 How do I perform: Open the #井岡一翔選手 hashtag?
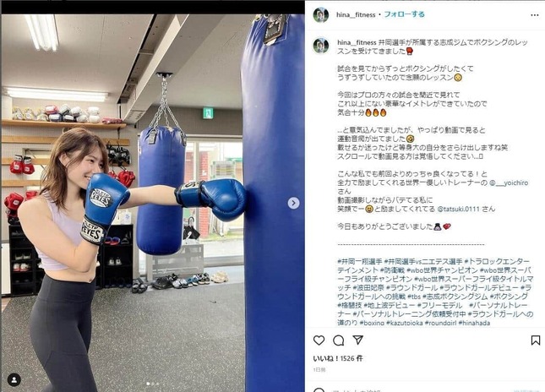pos(360,261)
